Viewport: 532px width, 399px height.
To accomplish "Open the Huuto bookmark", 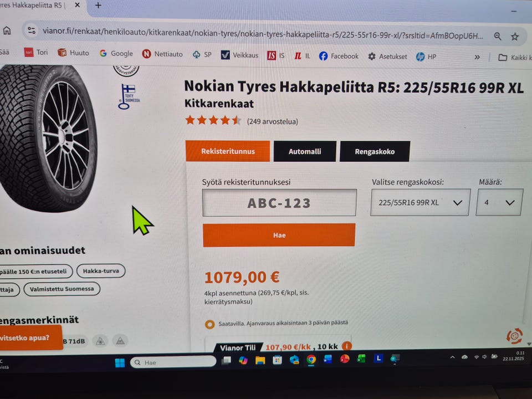I will (x=73, y=53).
